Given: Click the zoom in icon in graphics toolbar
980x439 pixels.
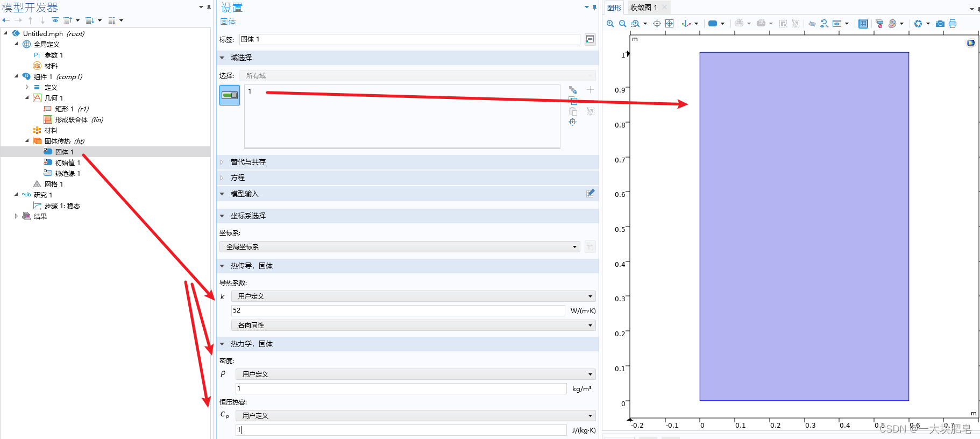Looking at the screenshot, I should click(x=610, y=24).
